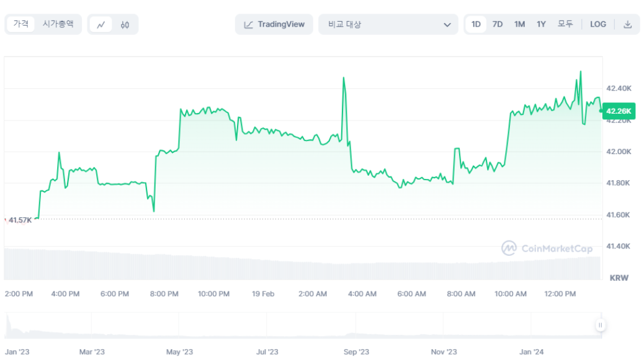
Task: Click Jan '23 on the overview timeline
Action: coord(17,352)
